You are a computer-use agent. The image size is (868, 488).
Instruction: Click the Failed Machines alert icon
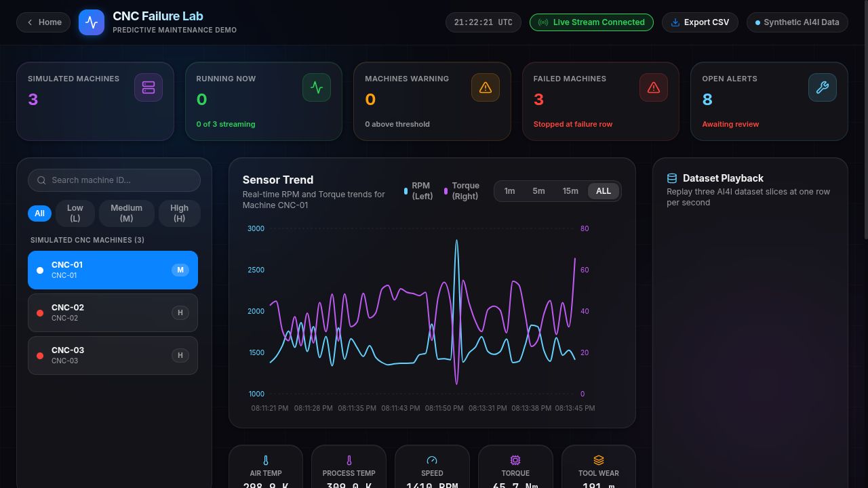click(654, 87)
